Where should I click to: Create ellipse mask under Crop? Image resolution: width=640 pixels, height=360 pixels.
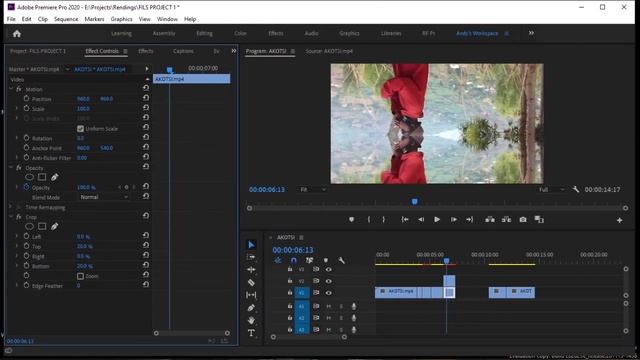[x=29, y=226]
